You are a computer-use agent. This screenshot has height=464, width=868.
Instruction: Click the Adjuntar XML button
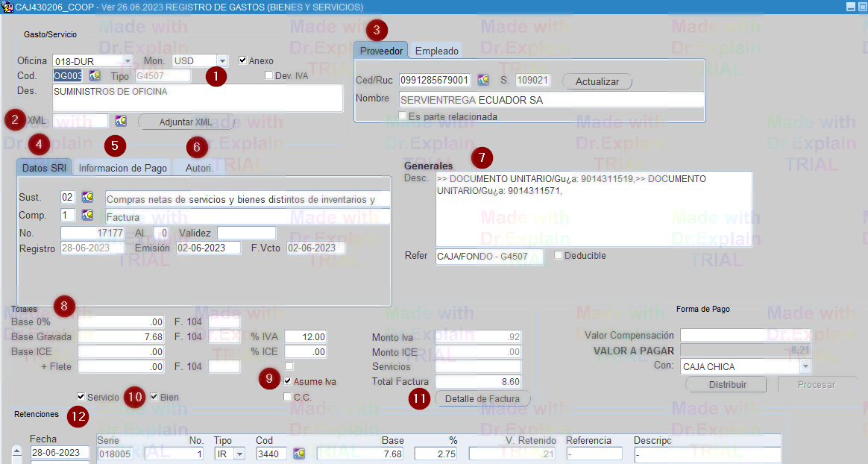point(186,122)
